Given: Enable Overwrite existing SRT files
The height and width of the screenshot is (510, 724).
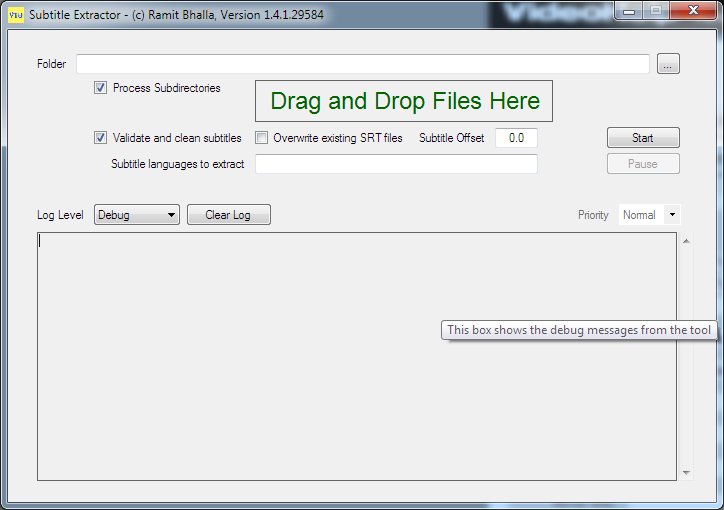Looking at the screenshot, I should [x=261, y=138].
